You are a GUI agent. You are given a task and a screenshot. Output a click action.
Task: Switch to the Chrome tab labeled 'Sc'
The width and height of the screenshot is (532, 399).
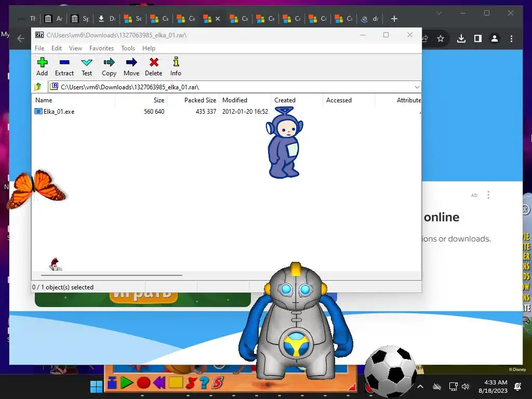(133, 19)
